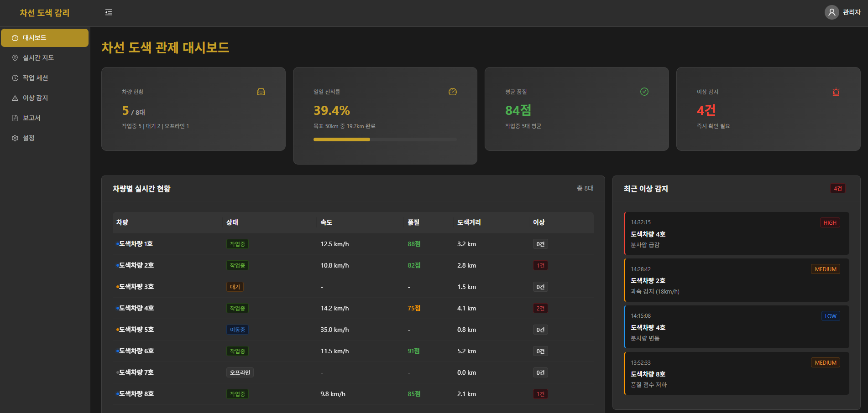Open the HIGH alert for 도색차량 4호
The height and width of the screenshot is (413, 868).
[x=736, y=233]
